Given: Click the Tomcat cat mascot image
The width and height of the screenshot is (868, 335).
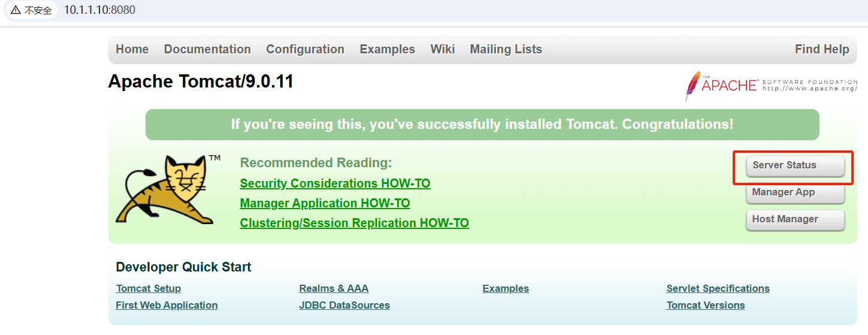Looking at the screenshot, I should pyautogui.click(x=168, y=189).
